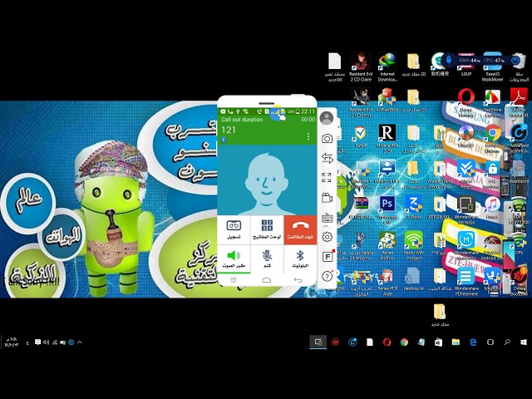
Task: Open Wondershare MirrorGo desktop shortcut
Action: point(465,209)
